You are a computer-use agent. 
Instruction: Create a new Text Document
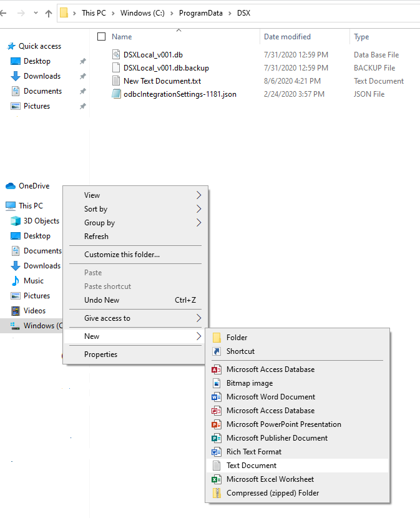298,466
